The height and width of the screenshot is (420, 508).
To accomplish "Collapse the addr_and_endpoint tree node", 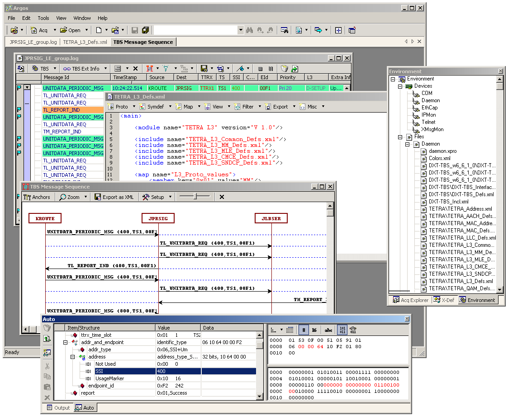I will (66, 343).
